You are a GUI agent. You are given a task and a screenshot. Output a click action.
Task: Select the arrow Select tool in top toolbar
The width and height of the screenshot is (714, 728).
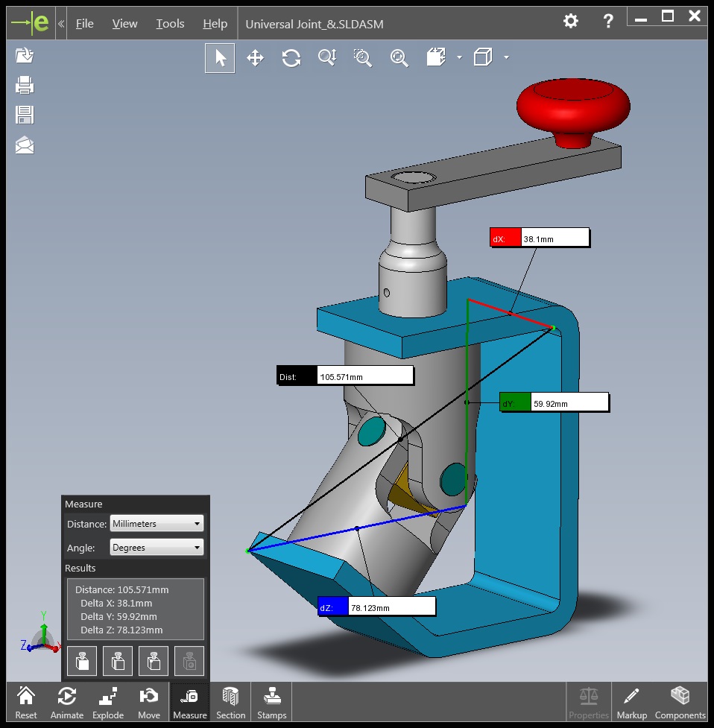220,58
